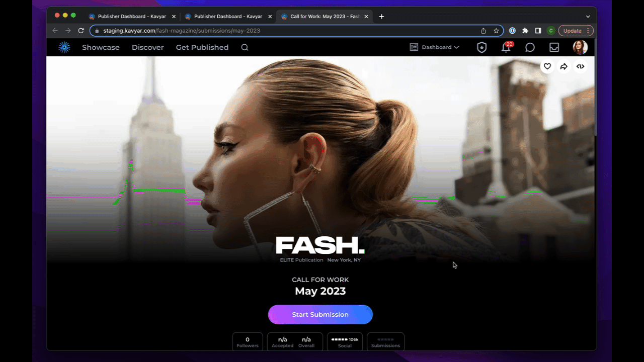Click the New York, NY location text
644x362 pixels.
point(344,260)
